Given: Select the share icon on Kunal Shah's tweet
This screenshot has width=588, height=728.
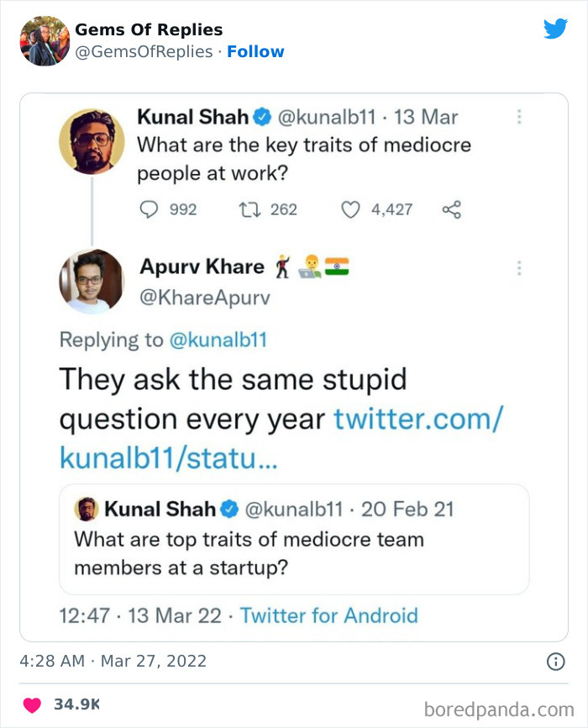Looking at the screenshot, I should [x=450, y=209].
